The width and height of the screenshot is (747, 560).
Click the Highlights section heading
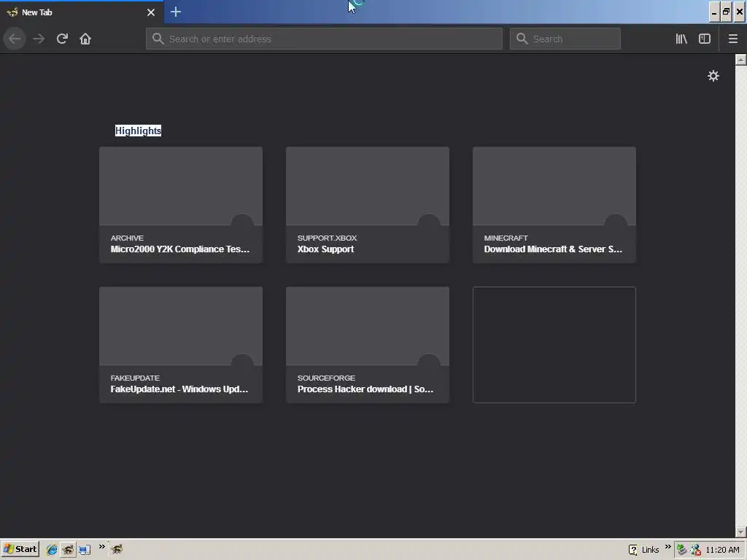tap(138, 131)
